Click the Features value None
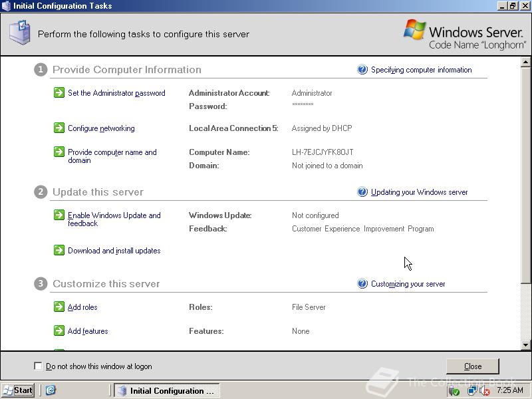 301,331
